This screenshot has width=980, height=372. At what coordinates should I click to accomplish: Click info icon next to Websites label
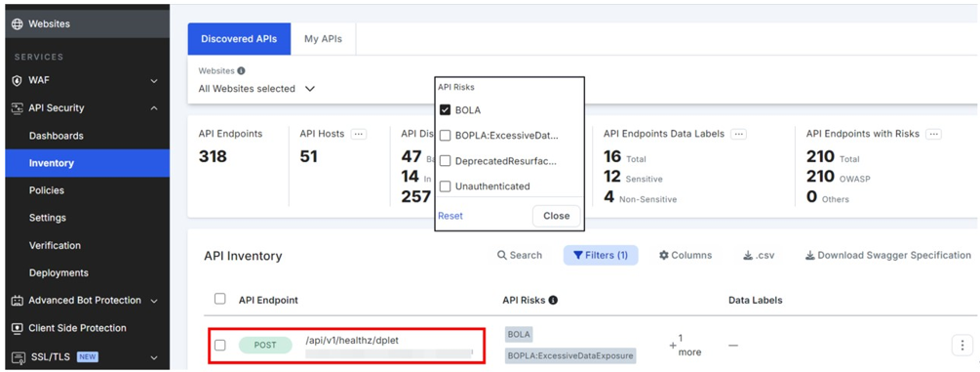pyautogui.click(x=241, y=70)
